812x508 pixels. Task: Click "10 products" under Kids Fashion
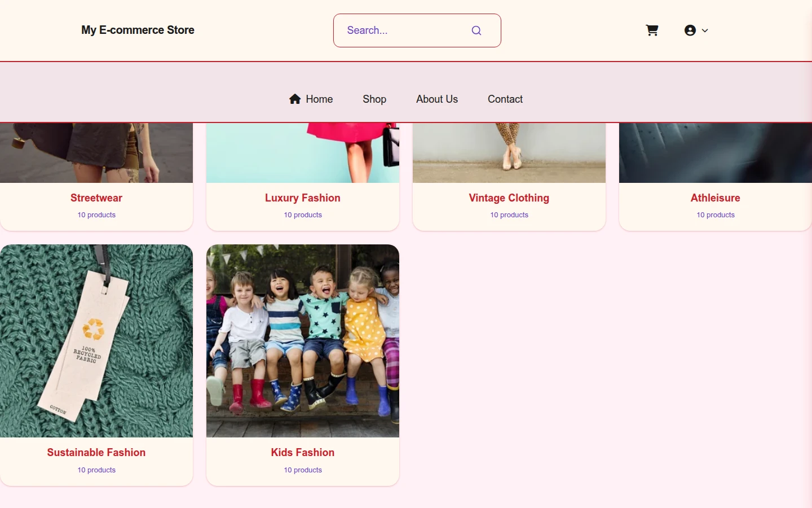click(303, 470)
